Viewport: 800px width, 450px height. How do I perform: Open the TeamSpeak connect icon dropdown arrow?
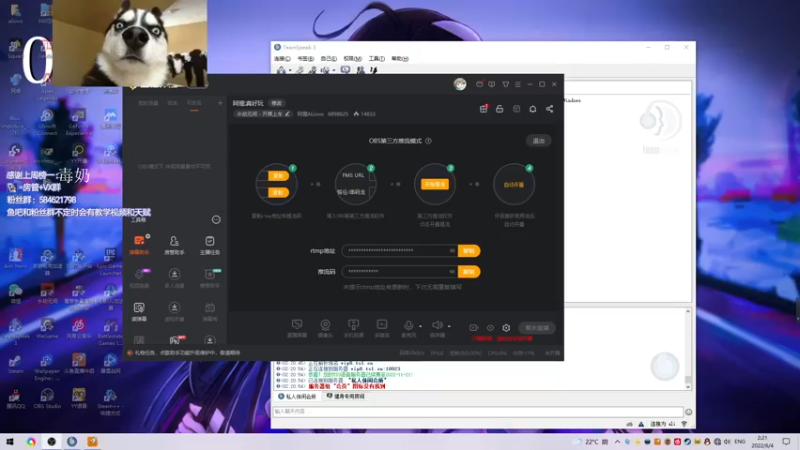(x=290, y=70)
